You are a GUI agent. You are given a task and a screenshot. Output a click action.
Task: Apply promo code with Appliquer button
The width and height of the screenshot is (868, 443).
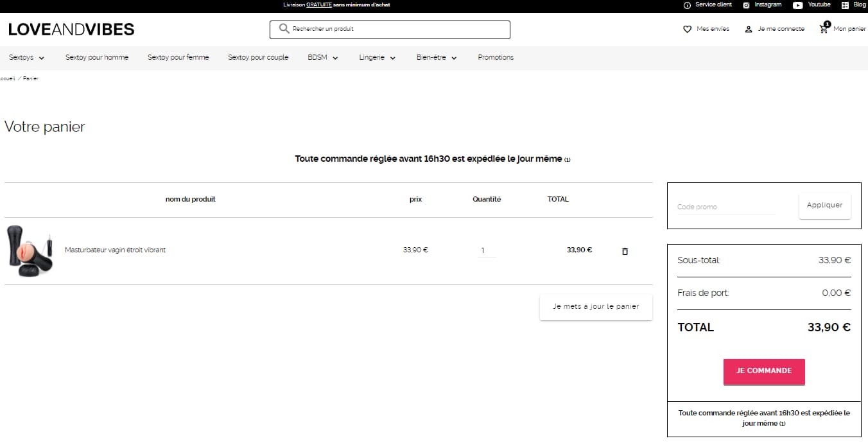coord(824,205)
